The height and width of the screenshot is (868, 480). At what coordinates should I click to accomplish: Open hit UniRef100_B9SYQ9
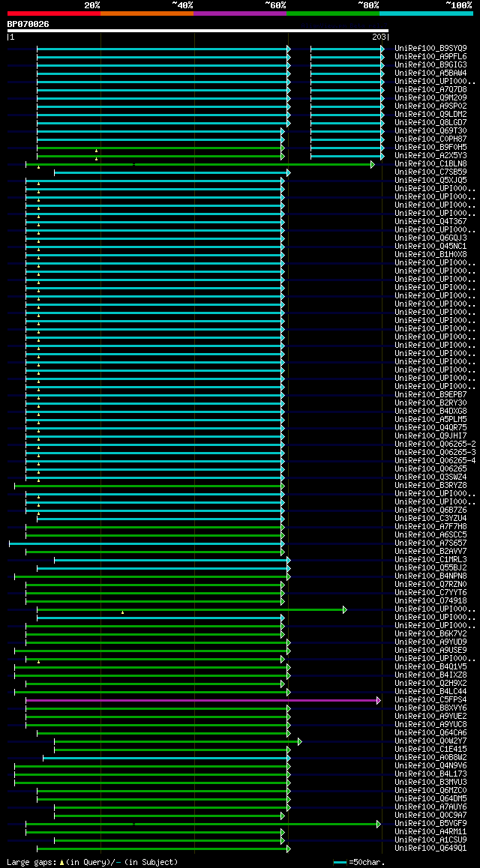(x=430, y=48)
